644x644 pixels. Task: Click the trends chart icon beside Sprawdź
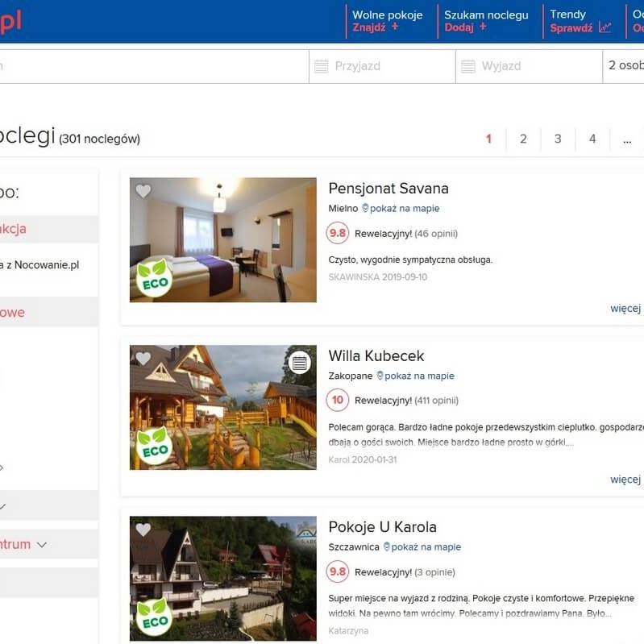click(x=605, y=27)
